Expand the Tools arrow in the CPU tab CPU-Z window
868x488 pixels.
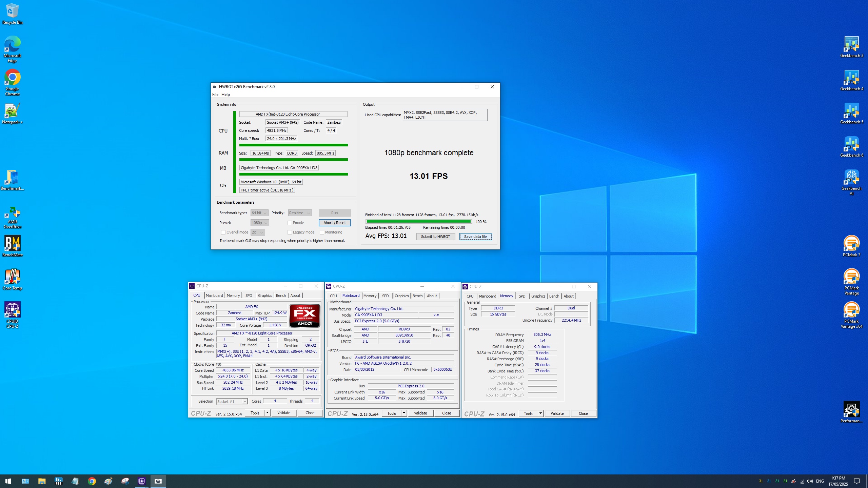267,413
